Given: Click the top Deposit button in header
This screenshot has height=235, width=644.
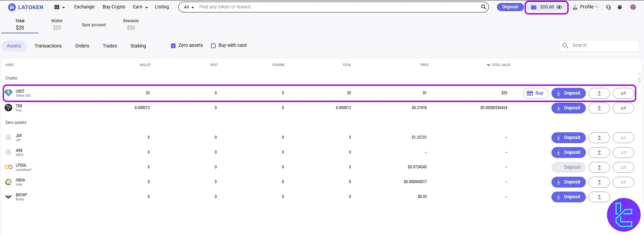Looking at the screenshot, I should (510, 7).
